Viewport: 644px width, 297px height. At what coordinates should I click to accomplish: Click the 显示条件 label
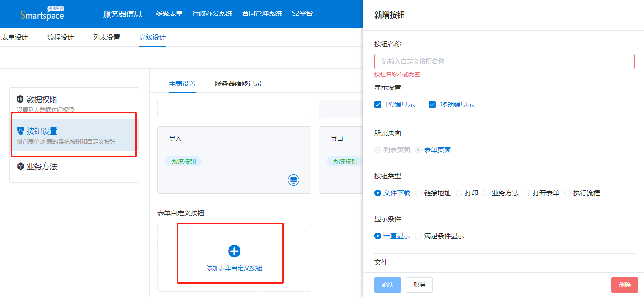coord(388,219)
